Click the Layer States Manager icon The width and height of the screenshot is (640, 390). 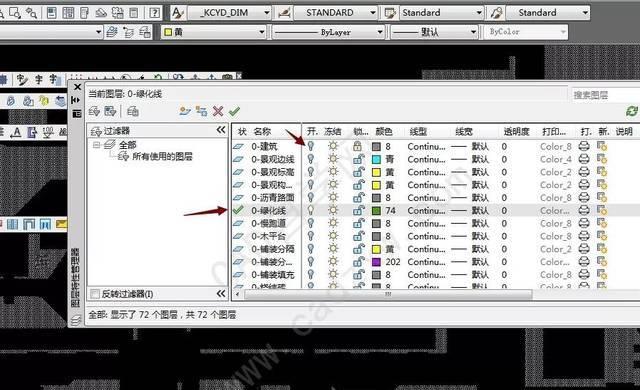(x=133, y=111)
